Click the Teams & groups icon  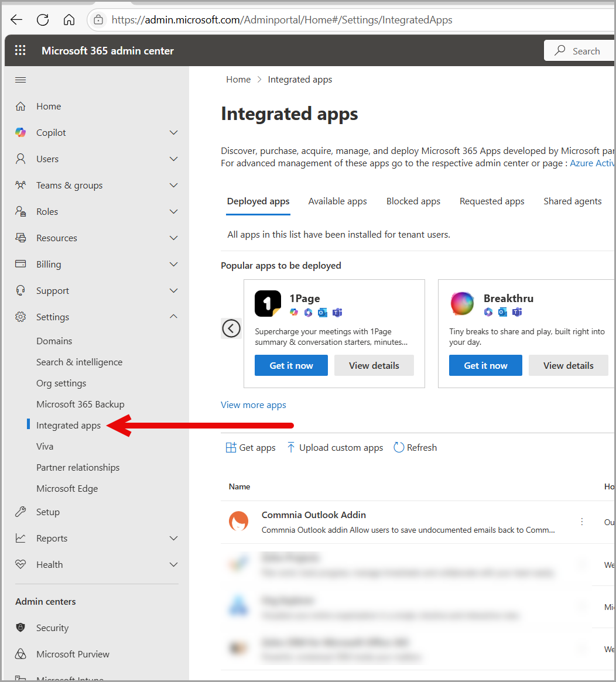tap(20, 185)
